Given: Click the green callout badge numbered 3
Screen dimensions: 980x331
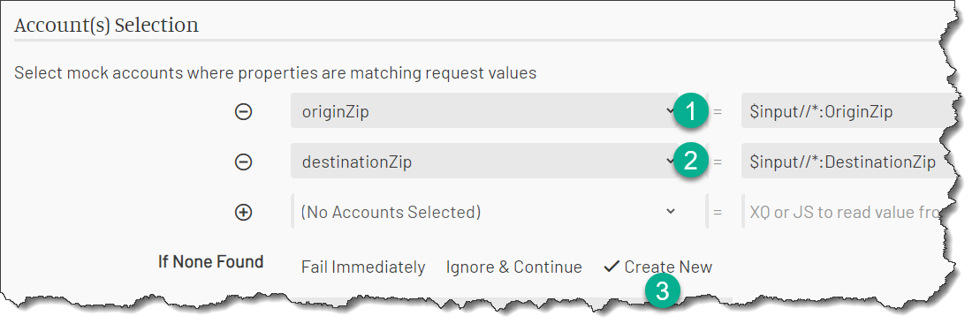Looking at the screenshot, I should (x=662, y=291).
